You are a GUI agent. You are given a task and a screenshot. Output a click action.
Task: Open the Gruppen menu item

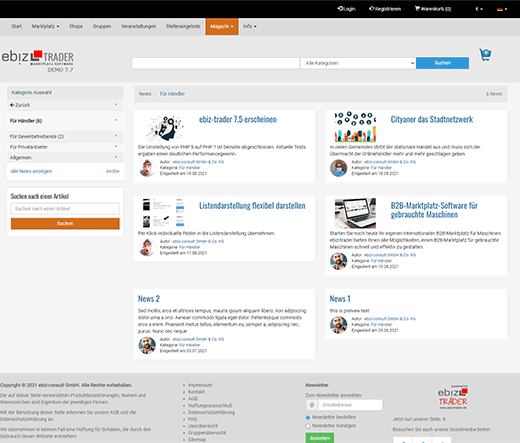(102, 26)
